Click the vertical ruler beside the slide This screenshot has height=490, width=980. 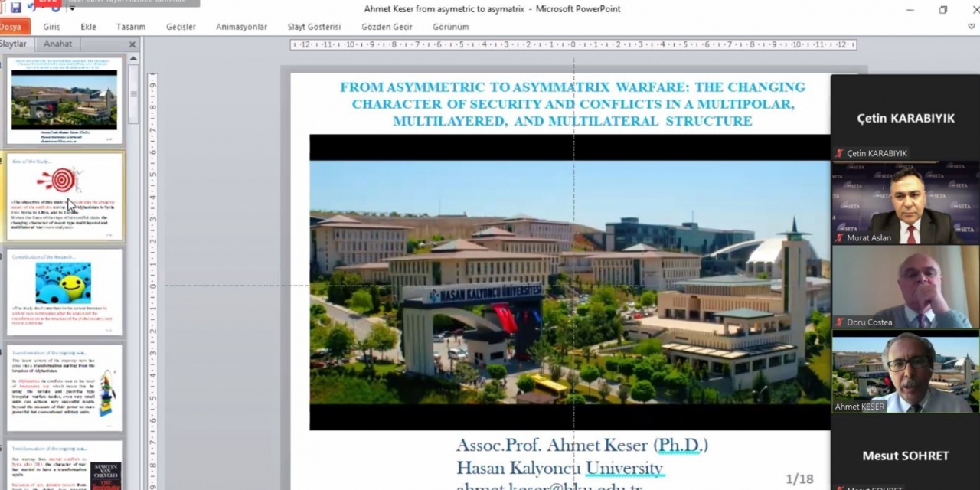click(x=152, y=281)
